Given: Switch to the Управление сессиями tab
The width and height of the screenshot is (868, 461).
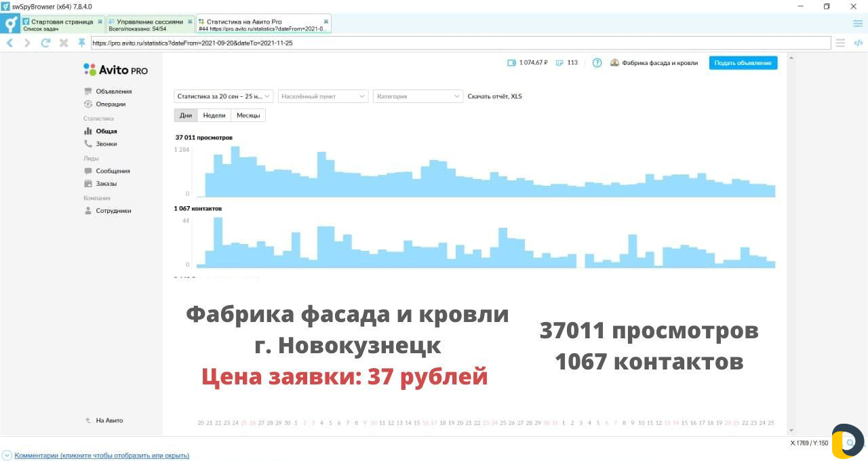Looking at the screenshot, I should [151, 24].
